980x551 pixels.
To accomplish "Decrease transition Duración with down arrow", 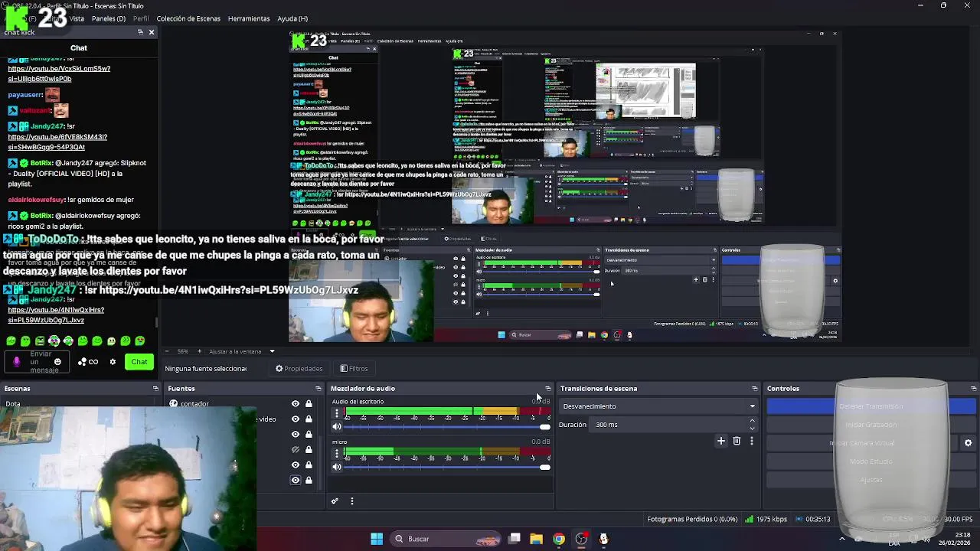I will click(752, 428).
